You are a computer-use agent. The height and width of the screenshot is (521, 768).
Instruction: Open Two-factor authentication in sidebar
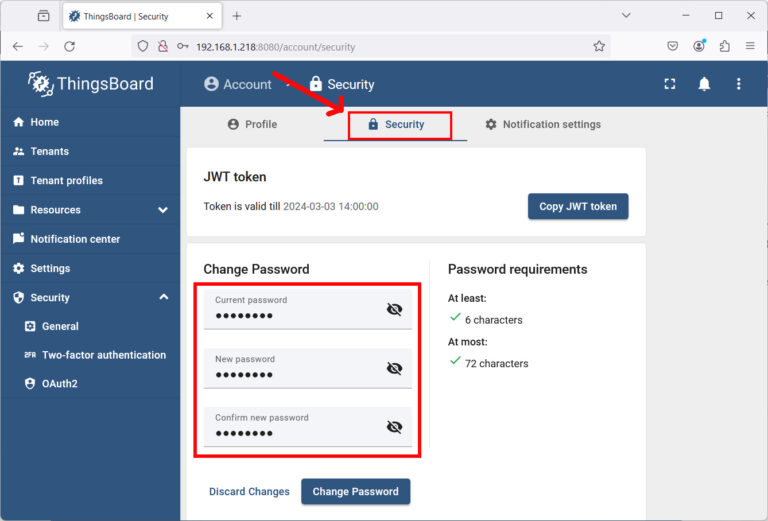pos(103,355)
